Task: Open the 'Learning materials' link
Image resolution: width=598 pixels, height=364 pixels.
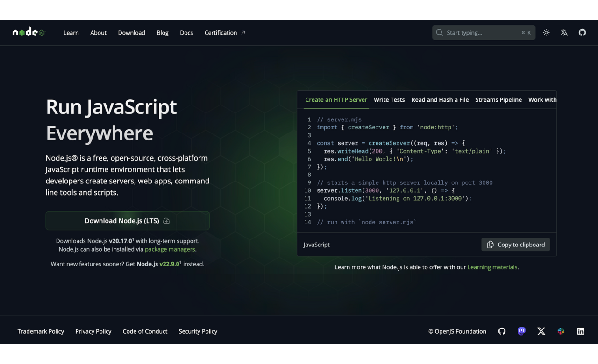Action: pyautogui.click(x=492, y=267)
